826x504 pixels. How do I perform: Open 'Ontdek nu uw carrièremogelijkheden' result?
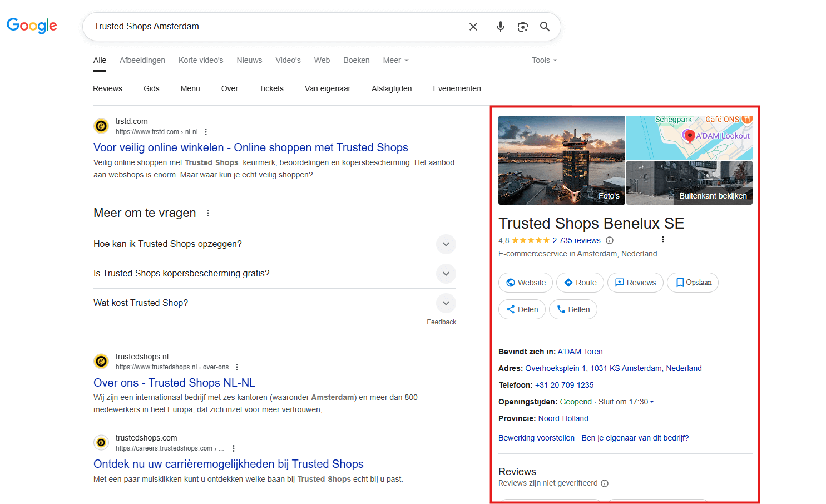(229, 464)
